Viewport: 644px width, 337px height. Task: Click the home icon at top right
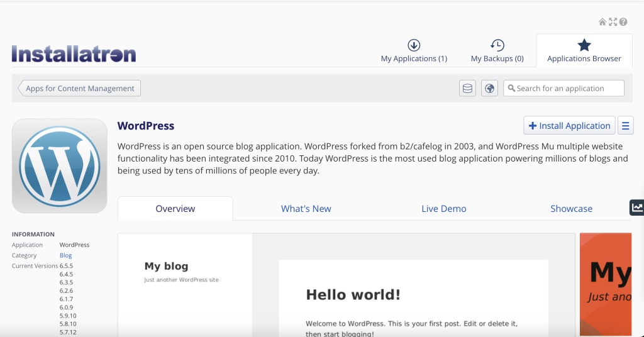[x=602, y=22]
